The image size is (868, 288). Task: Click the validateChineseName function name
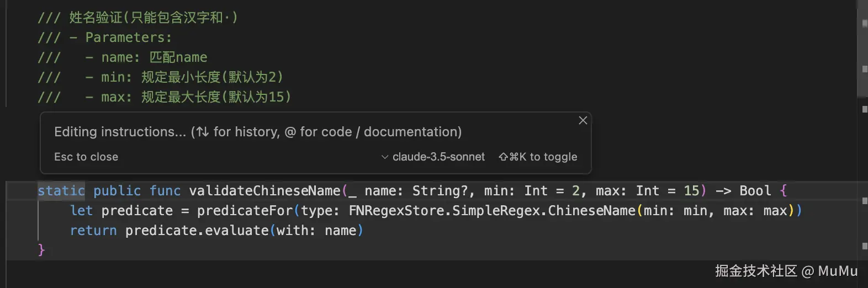click(x=264, y=191)
